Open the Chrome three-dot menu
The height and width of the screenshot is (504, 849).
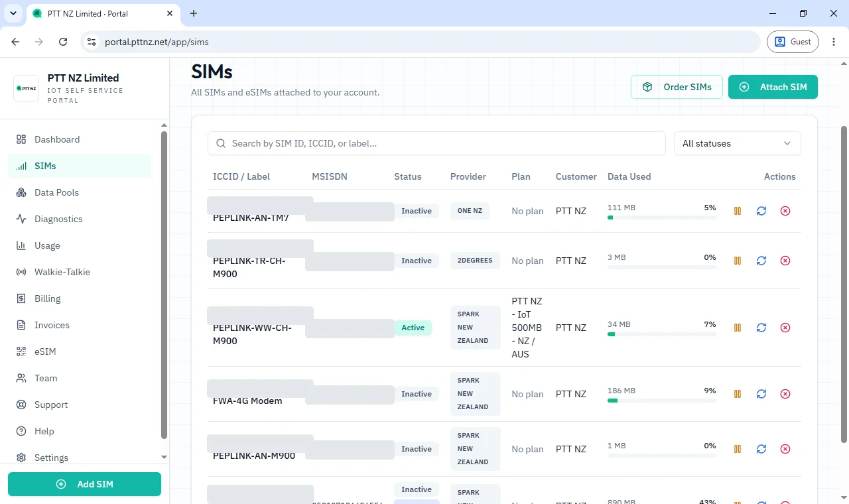[x=834, y=42]
